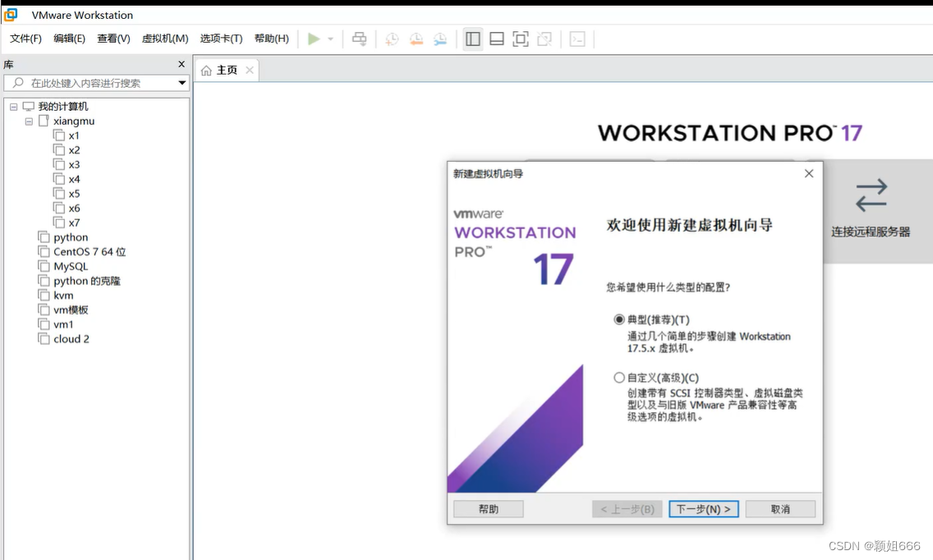Image resolution: width=933 pixels, height=560 pixels.
Task: Click the < 上一步(B) button
Action: coord(627,509)
